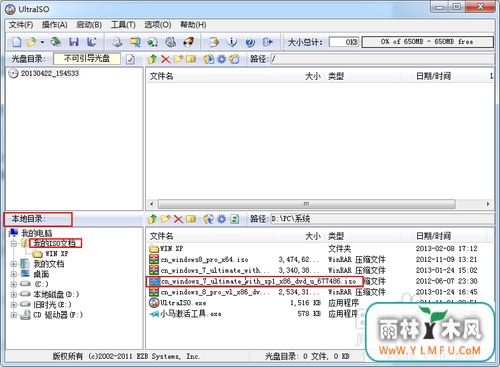Create new folder in local directory toolbar
This screenshot has height=367, width=500.
pos(166,219)
